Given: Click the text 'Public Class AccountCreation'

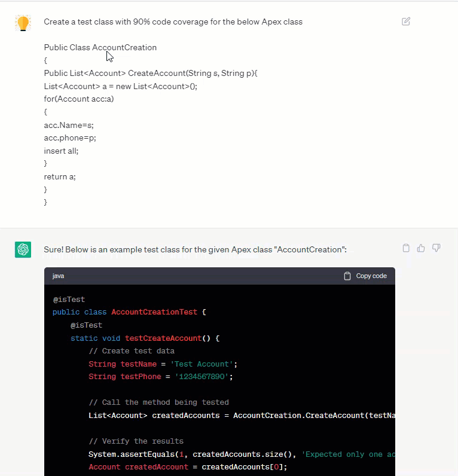Looking at the screenshot, I should click(x=100, y=48).
